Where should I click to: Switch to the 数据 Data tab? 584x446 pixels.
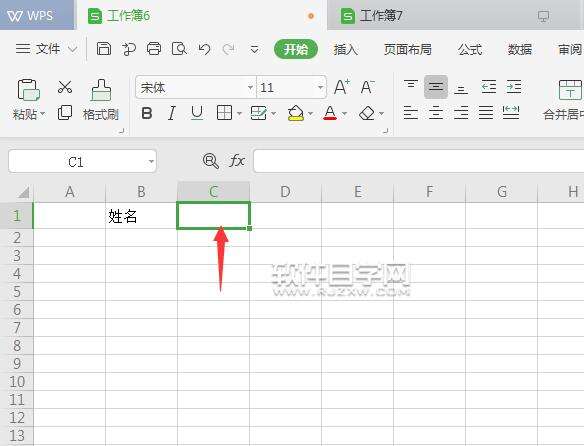tap(520, 49)
